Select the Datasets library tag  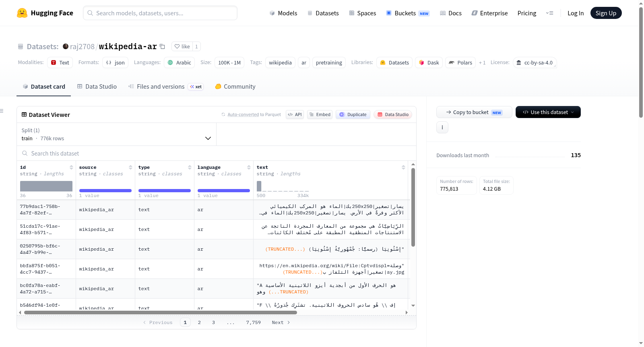pyautogui.click(x=394, y=62)
